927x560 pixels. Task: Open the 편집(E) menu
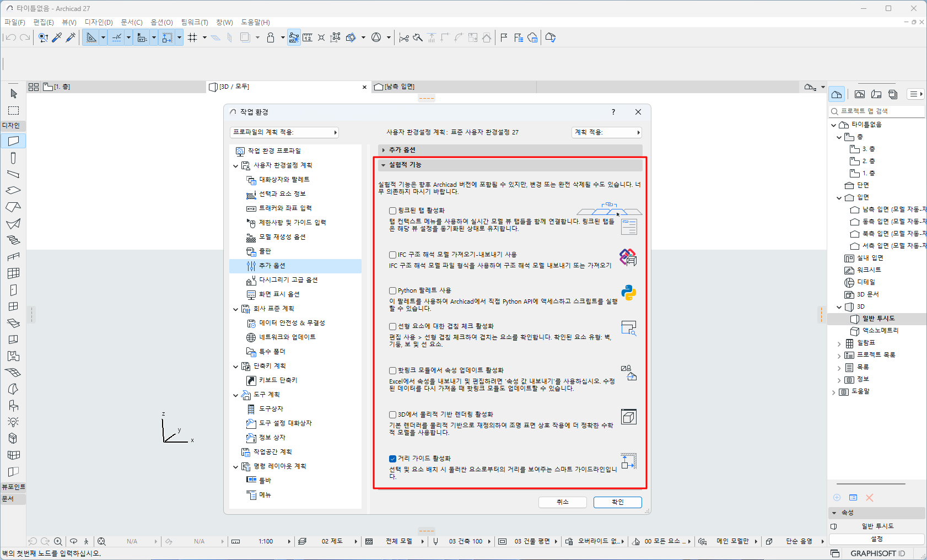click(44, 22)
